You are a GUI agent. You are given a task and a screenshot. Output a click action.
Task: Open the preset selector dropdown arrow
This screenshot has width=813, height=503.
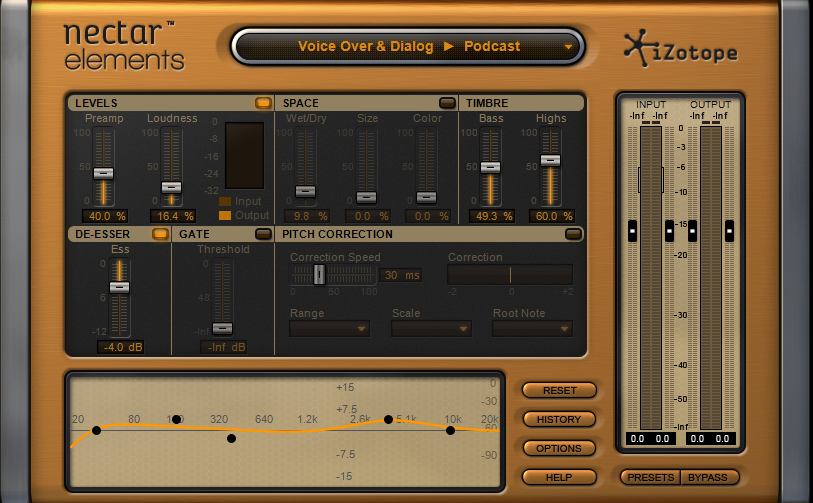click(568, 47)
